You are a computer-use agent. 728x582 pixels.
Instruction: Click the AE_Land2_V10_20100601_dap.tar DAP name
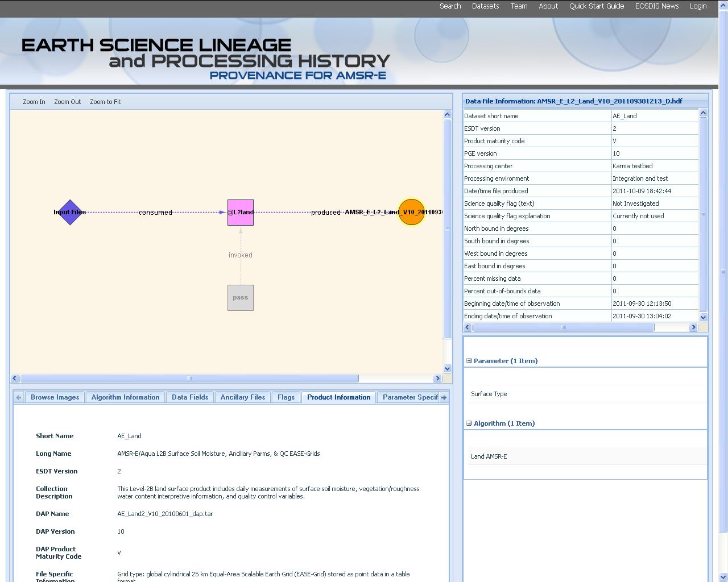click(x=165, y=514)
